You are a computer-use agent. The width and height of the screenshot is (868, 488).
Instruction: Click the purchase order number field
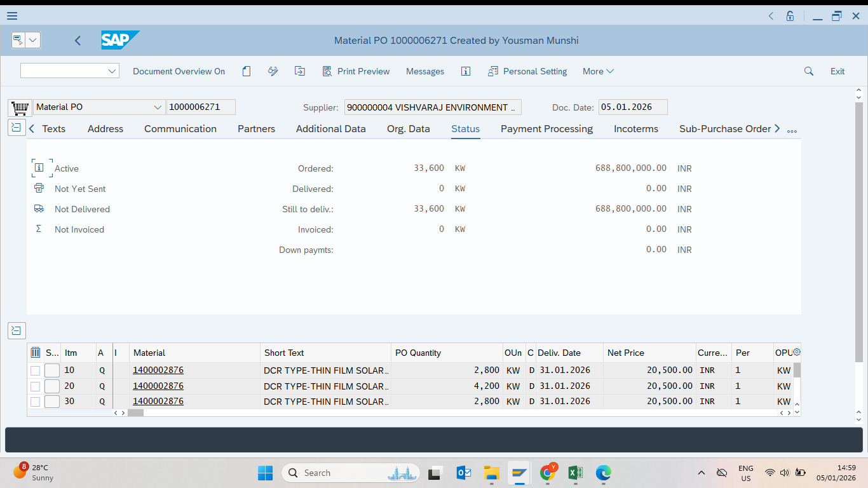click(201, 107)
